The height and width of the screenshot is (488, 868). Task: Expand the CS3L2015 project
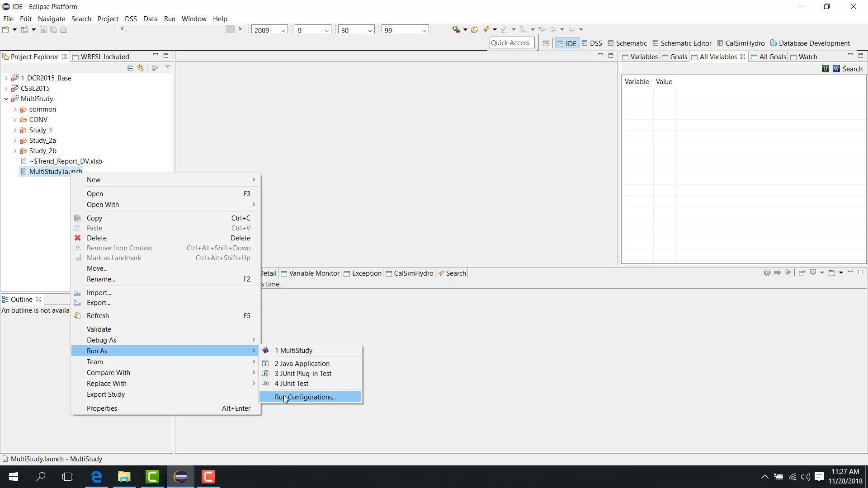point(6,89)
